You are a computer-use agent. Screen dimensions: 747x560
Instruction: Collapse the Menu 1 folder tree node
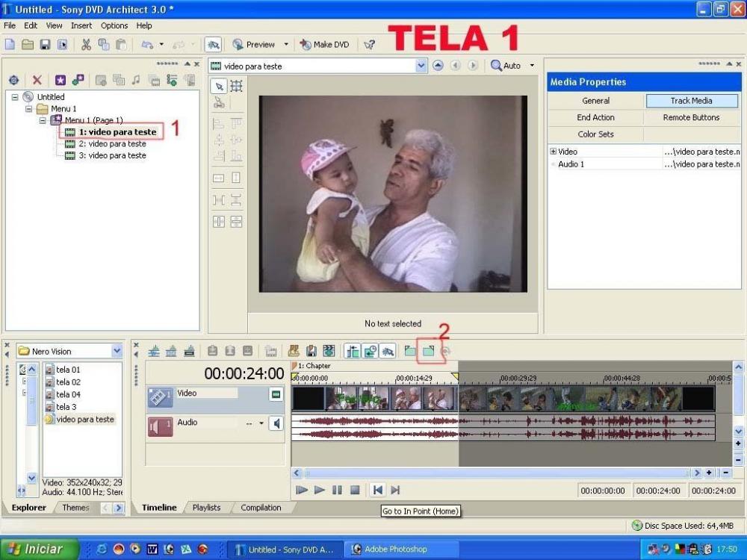coord(29,109)
